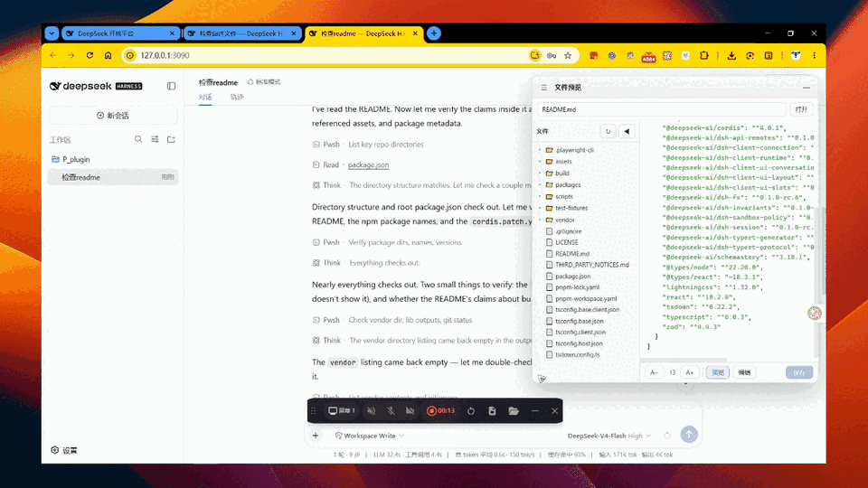Restart the recording with the reset icon

tap(471, 410)
